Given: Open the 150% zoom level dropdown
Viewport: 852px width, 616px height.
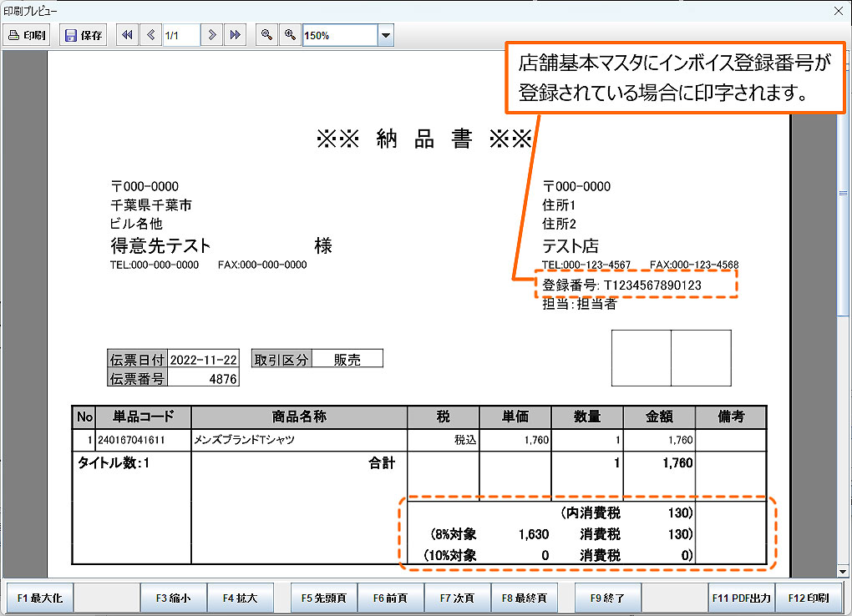Looking at the screenshot, I should [385, 36].
